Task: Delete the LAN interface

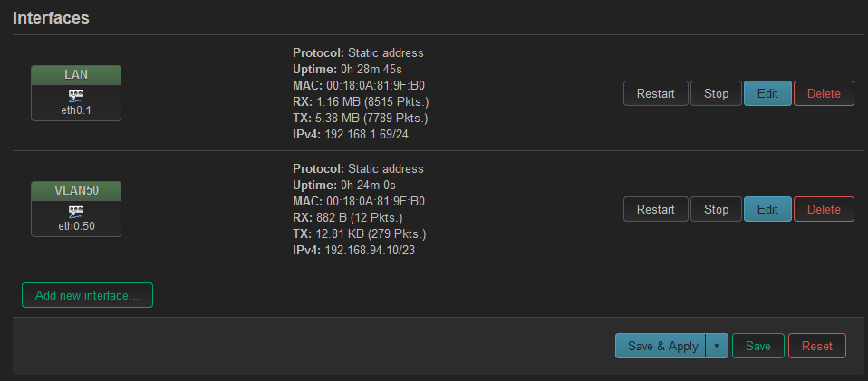Action: [x=824, y=93]
